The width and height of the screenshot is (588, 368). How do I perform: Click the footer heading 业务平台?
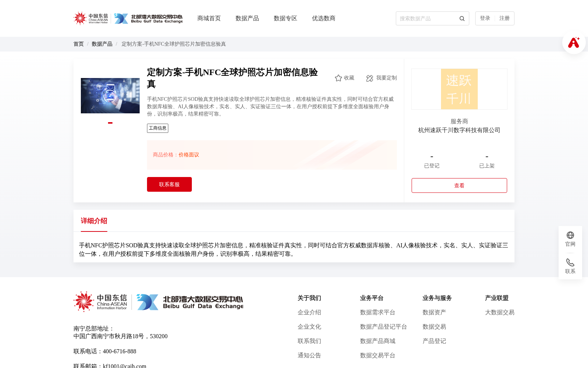(372, 298)
